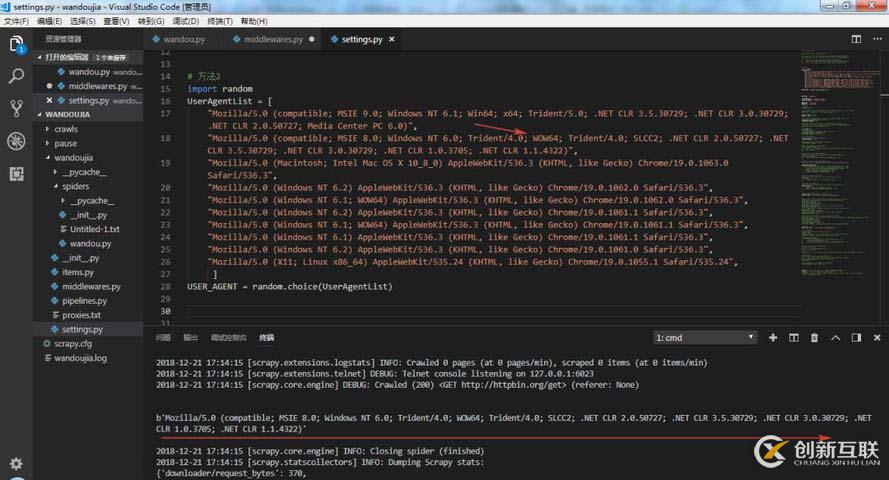This screenshot has height=480, width=889.
Task: Expand the pause folder
Action: click(47, 143)
